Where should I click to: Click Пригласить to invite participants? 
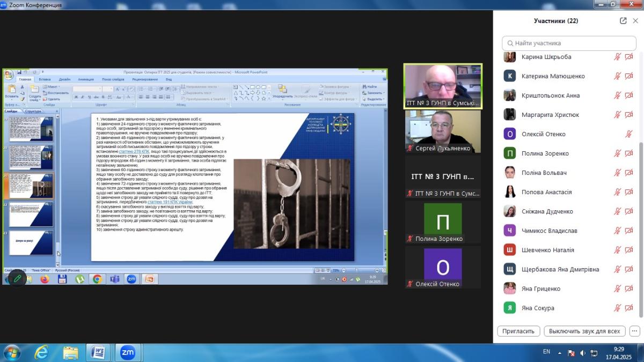point(518,331)
